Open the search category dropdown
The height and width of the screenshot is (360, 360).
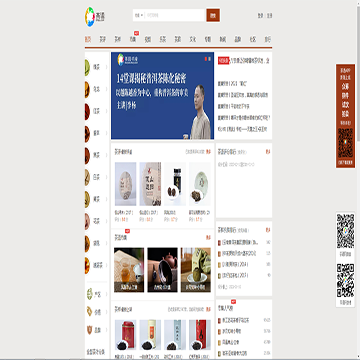139,15
